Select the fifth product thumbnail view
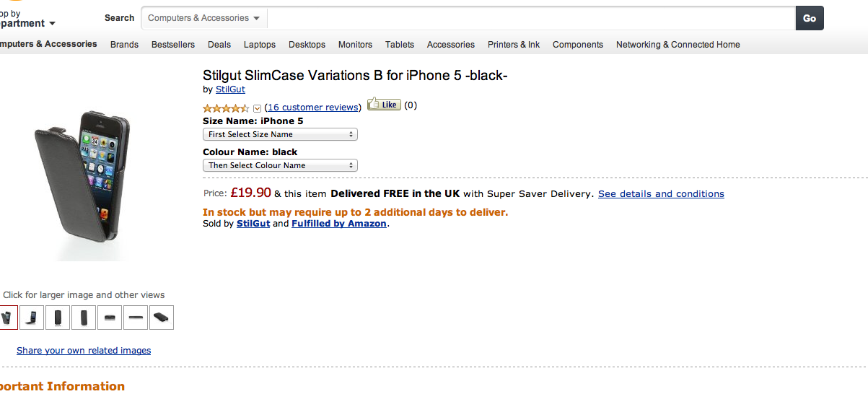 [110, 318]
